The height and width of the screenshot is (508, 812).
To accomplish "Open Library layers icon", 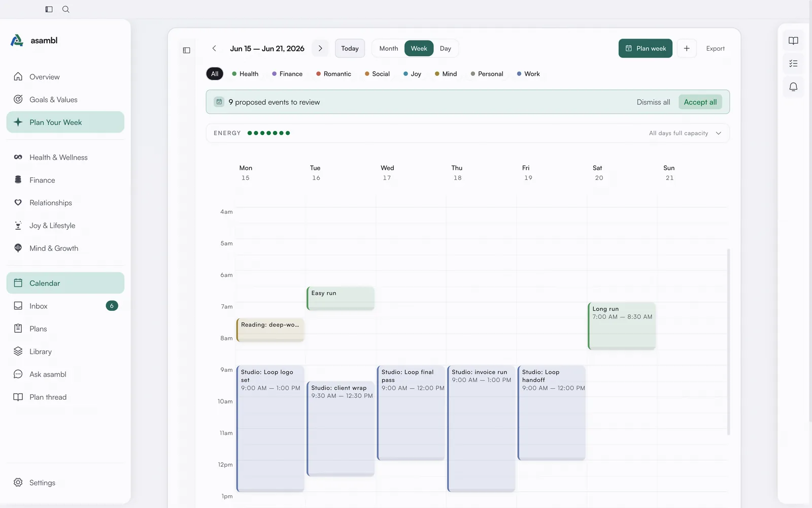I will click(18, 352).
